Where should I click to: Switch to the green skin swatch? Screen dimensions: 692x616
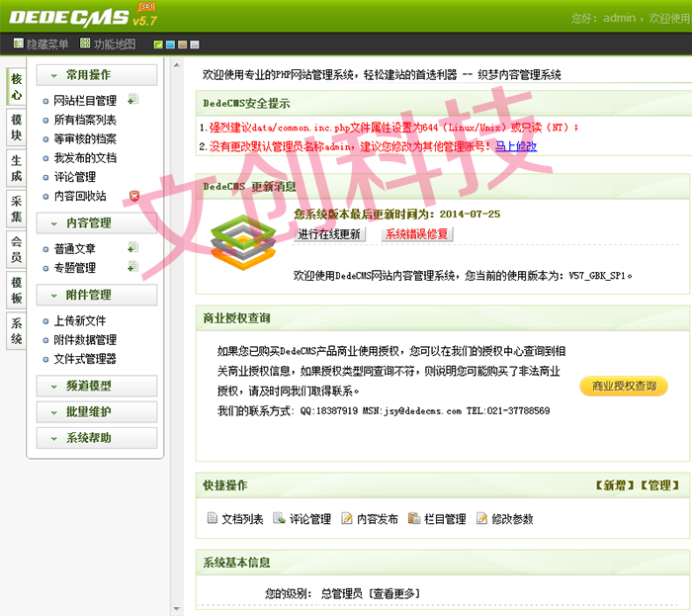coord(158,44)
